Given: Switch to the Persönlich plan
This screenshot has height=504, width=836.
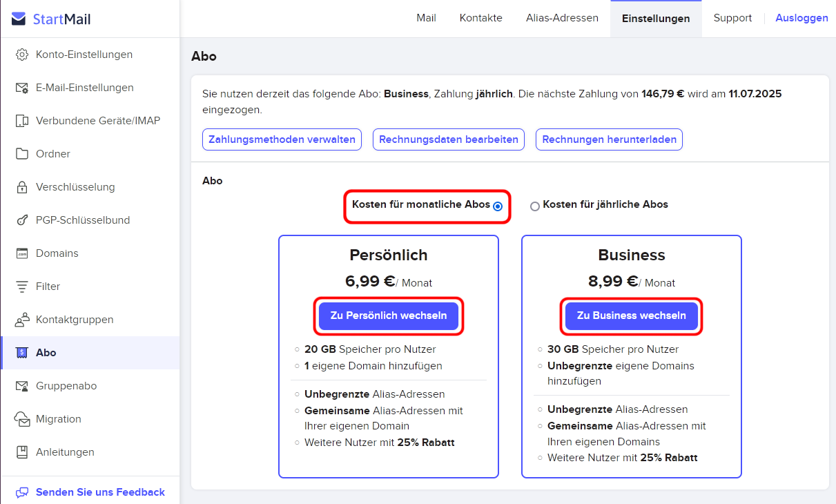Looking at the screenshot, I should (389, 316).
